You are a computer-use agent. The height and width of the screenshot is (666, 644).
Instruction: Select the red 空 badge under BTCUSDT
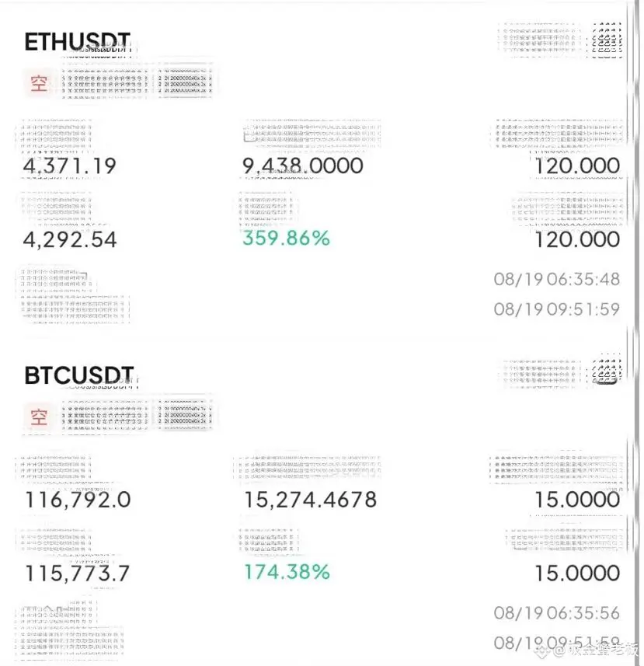(x=38, y=417)
